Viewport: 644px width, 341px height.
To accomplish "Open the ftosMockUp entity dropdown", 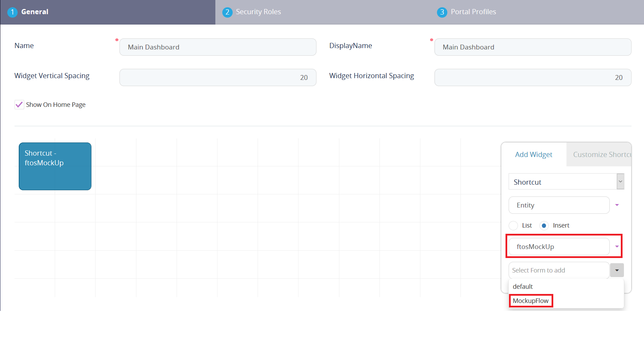I will 617,247.
